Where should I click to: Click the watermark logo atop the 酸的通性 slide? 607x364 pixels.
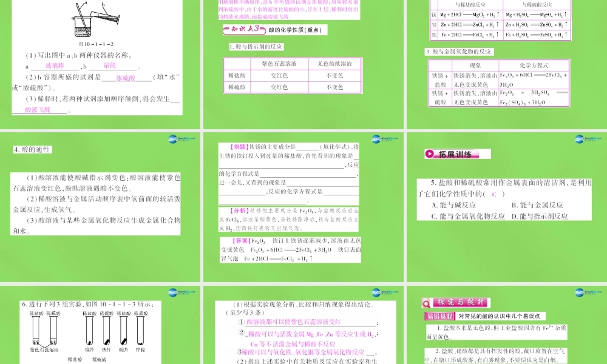pyautogui.click(x=173, y=139)
